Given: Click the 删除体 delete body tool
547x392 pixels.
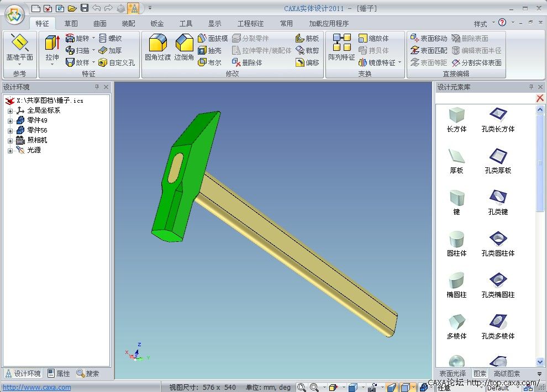Looking at the screenshot, I should (247, 62).
